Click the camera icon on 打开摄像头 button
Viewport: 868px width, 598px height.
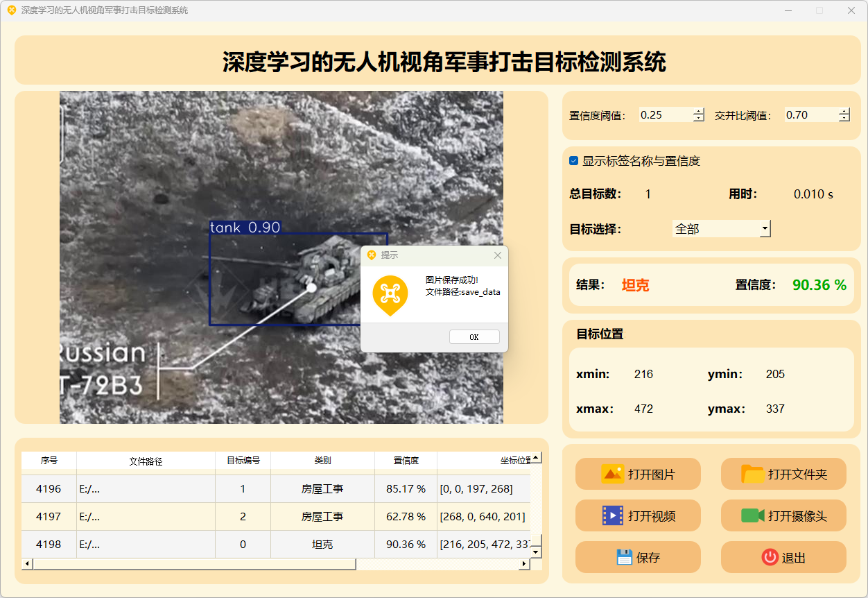[752, 516]
